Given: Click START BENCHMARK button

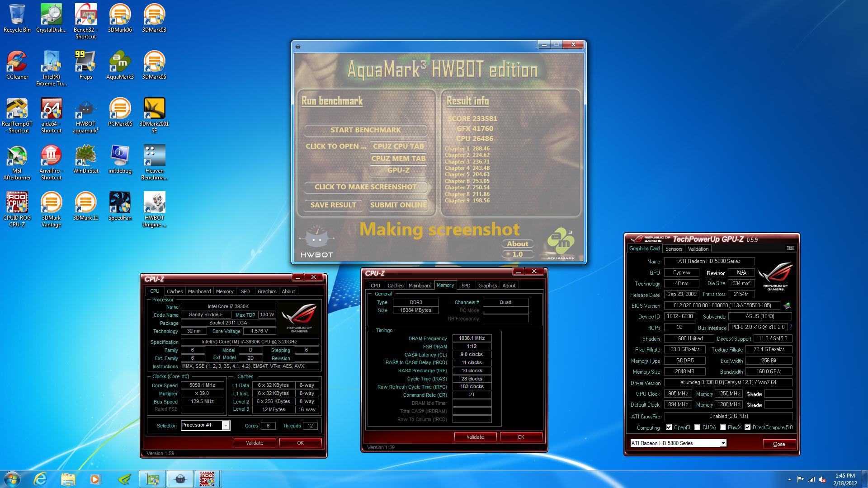Looking at the screenshot, I should point(365,130).
